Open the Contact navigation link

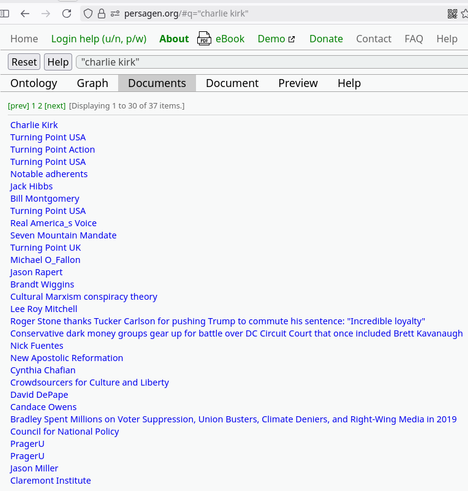point(374,39)
